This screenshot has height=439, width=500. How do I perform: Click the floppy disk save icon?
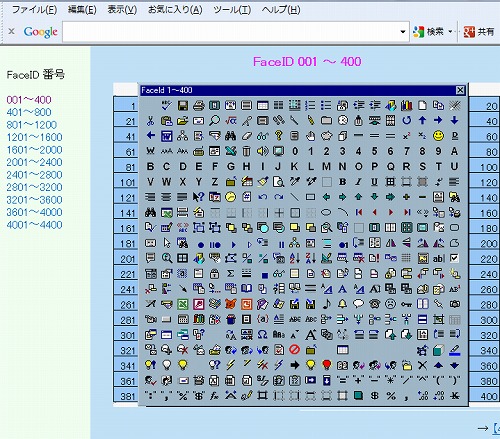click(x=182, y=106)
